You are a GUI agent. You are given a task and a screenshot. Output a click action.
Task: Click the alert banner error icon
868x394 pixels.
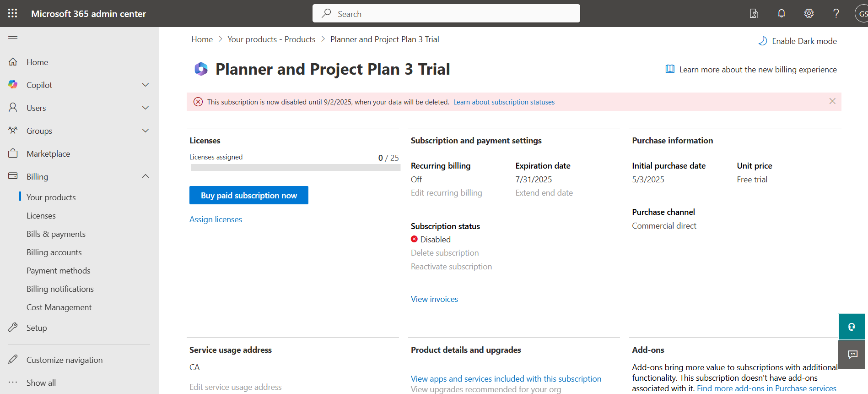coord(198,102)
